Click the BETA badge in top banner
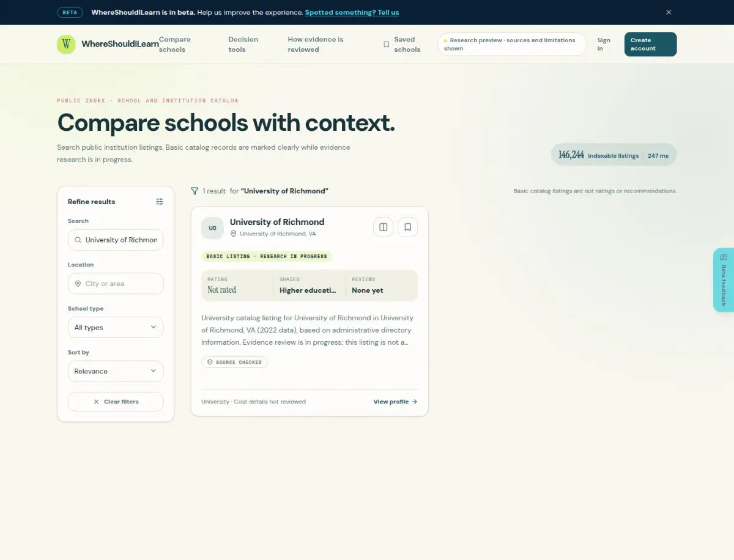 click(x=70, y=12)
